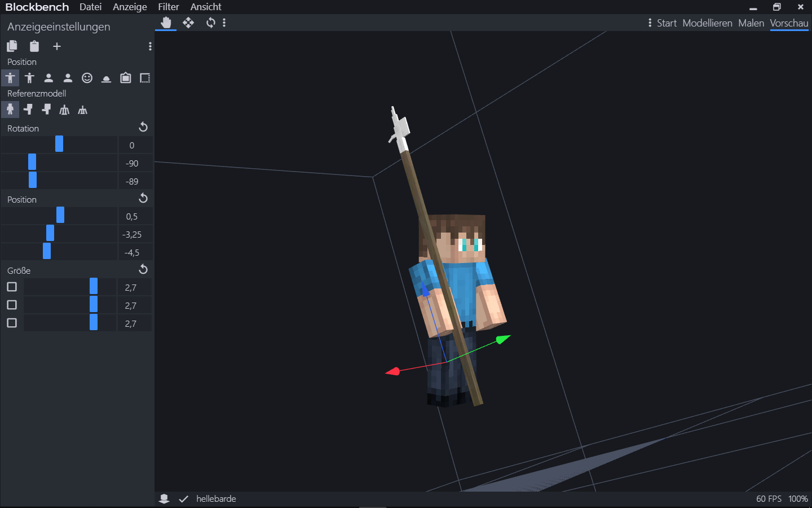Choose the large armor stand reference model
The height and width of the screenshot is (508, 812).
[x=64, y=110]
